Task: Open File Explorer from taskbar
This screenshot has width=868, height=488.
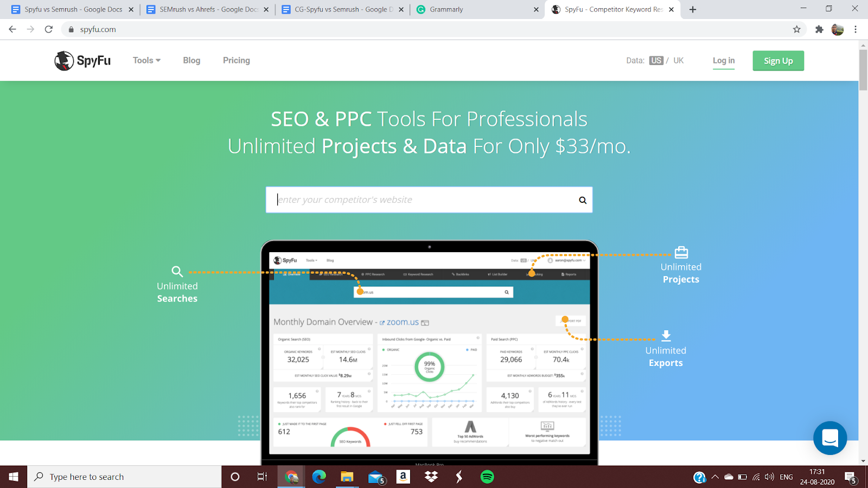Action: point(347,477)
